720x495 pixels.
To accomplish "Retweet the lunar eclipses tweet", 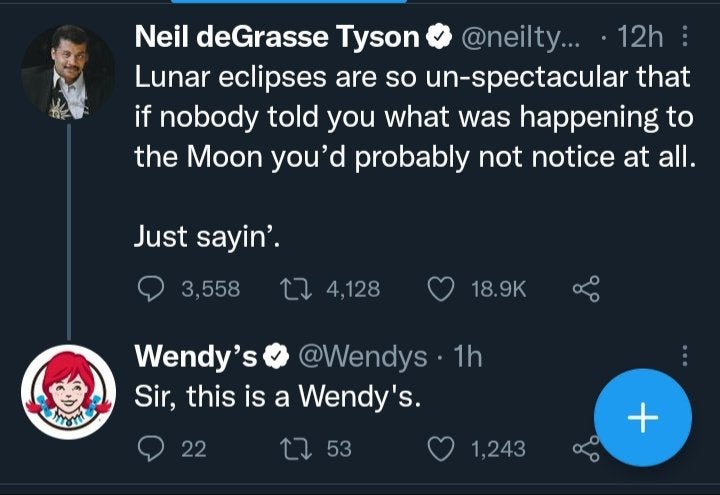I will coord(297,289).
